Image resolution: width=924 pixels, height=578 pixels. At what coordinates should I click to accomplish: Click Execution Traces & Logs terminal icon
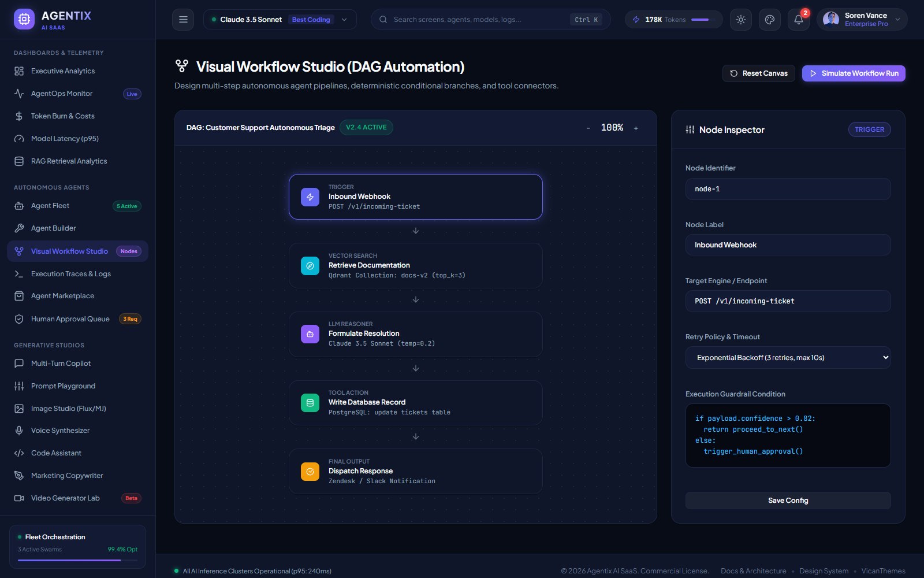[x=19, y=274]
